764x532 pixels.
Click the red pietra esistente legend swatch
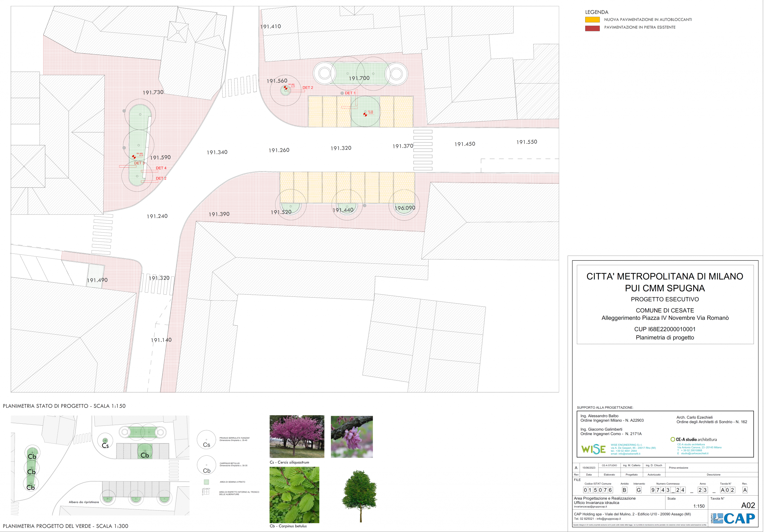592,28
